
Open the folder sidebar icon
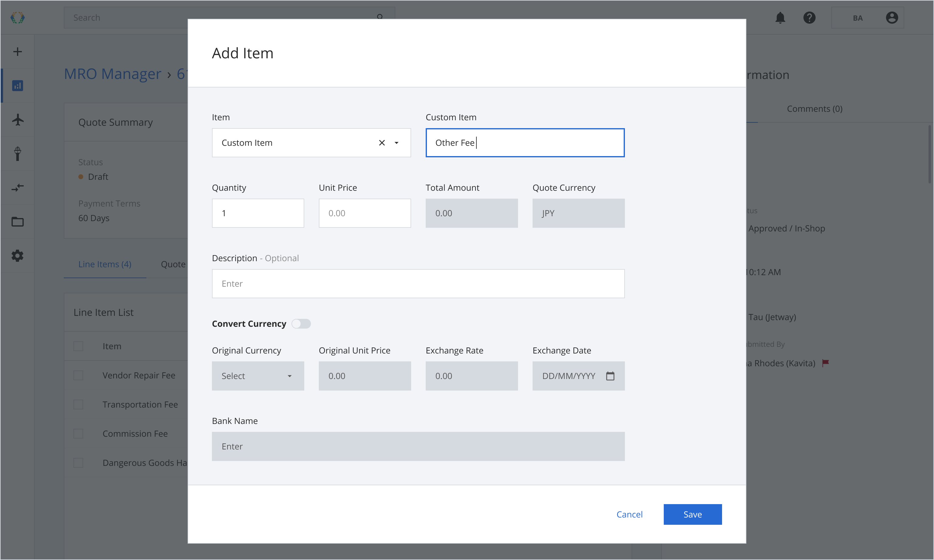point(17,221)
